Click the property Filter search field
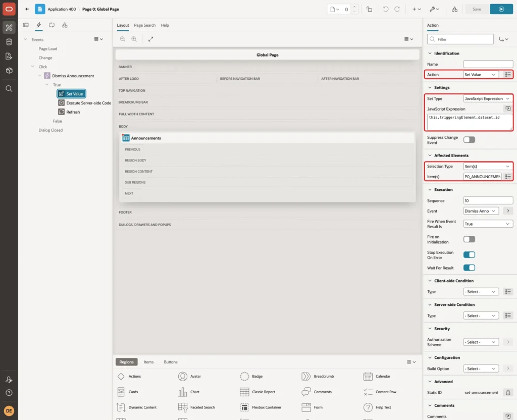517x420 pixels. [x=460, y=39]
